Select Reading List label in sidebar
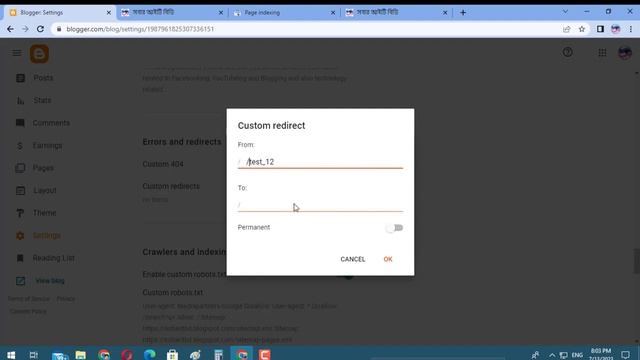 pos(53,258)
